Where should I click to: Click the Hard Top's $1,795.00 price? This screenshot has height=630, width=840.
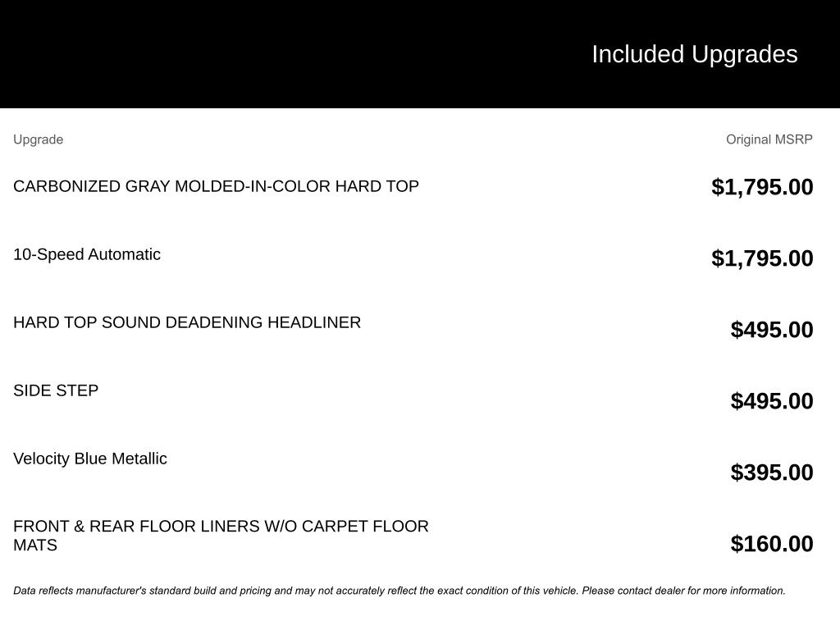pos(762,187)
